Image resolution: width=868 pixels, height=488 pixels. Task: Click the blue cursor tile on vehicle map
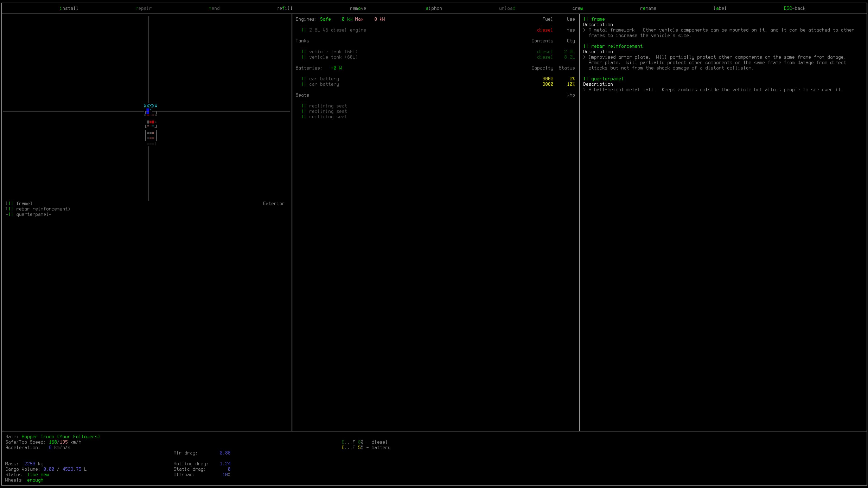[x=148, y=111]
